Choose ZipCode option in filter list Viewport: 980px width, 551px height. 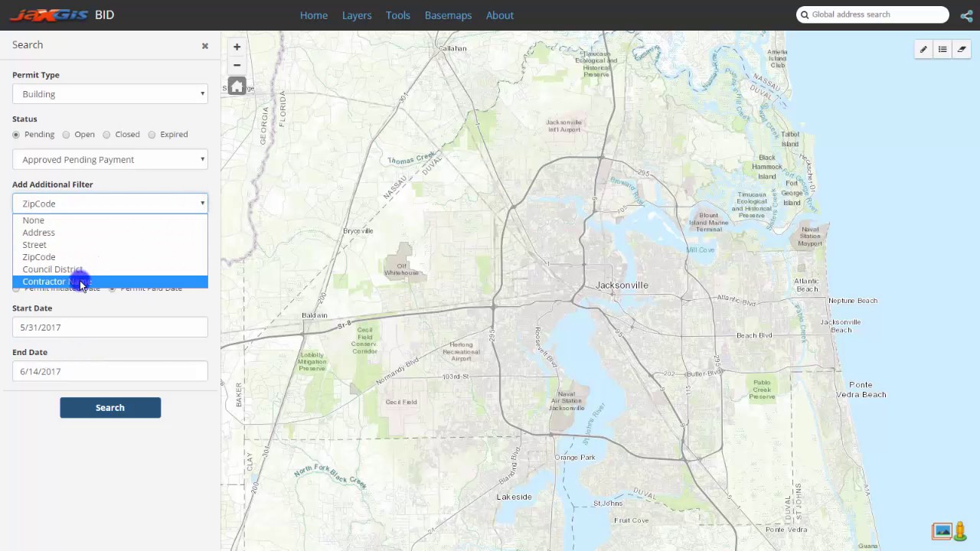pos(110,257)
